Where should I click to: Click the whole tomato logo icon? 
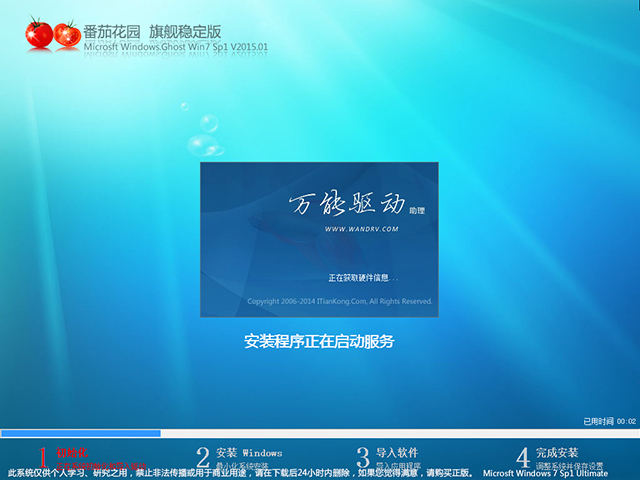38,33
